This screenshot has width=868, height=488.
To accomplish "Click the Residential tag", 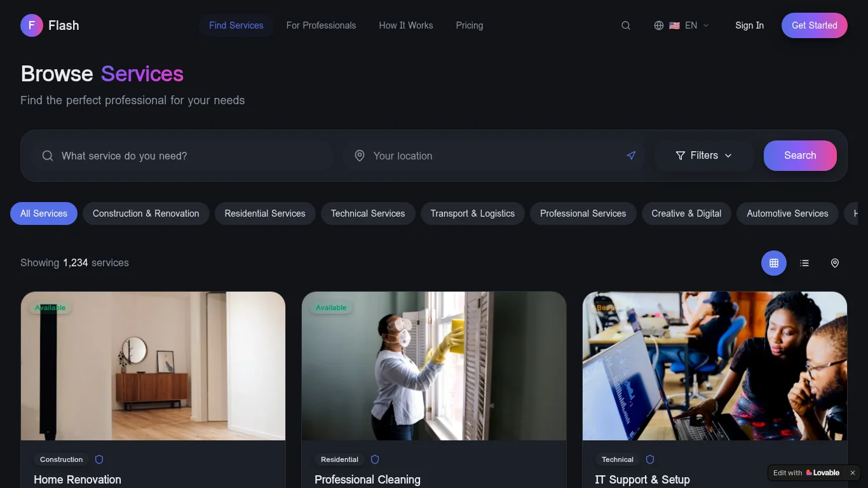I will click(340, 459).
